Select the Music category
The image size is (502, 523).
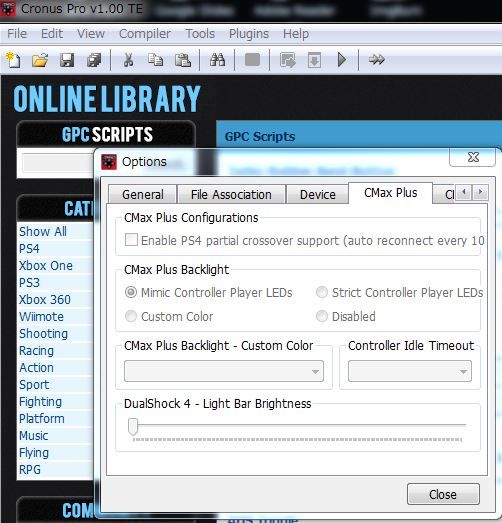point(33,436)
